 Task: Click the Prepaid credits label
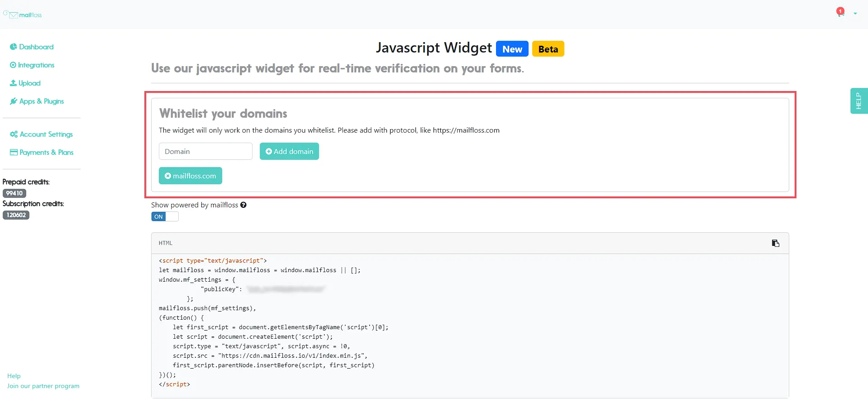[x=26, y=182]
